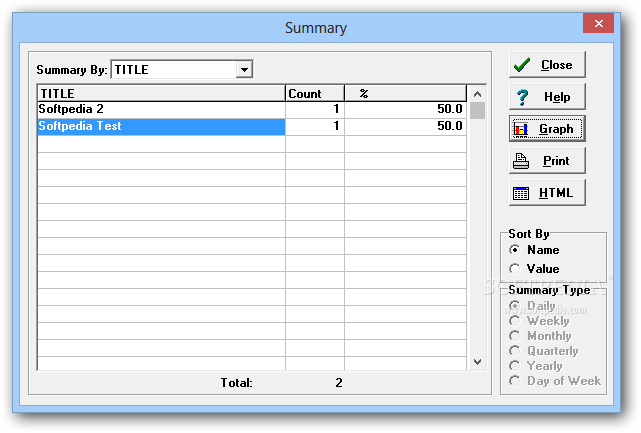
Task: Click the vertical scrollbar thumb
Action: click(477, 110)
